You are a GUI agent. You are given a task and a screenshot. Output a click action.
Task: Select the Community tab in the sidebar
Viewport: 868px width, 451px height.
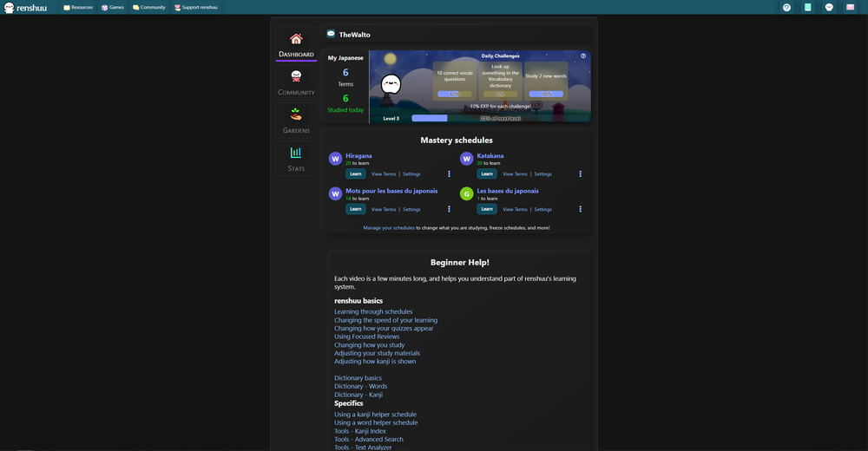296,82
